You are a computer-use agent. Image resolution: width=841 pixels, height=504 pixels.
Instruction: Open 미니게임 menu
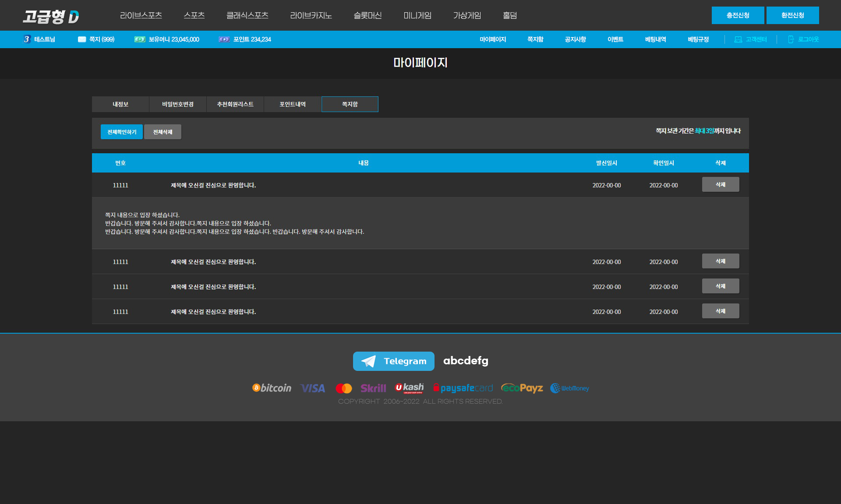417,15
